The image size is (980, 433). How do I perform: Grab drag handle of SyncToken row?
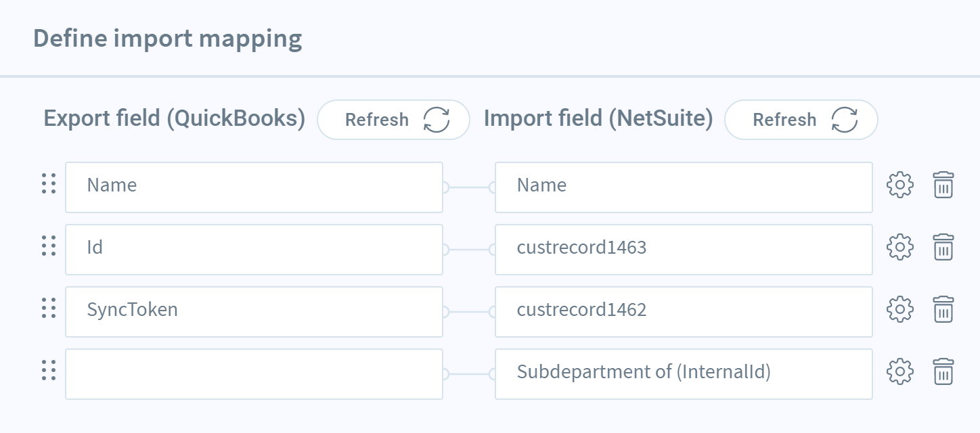tap(48, 308)
